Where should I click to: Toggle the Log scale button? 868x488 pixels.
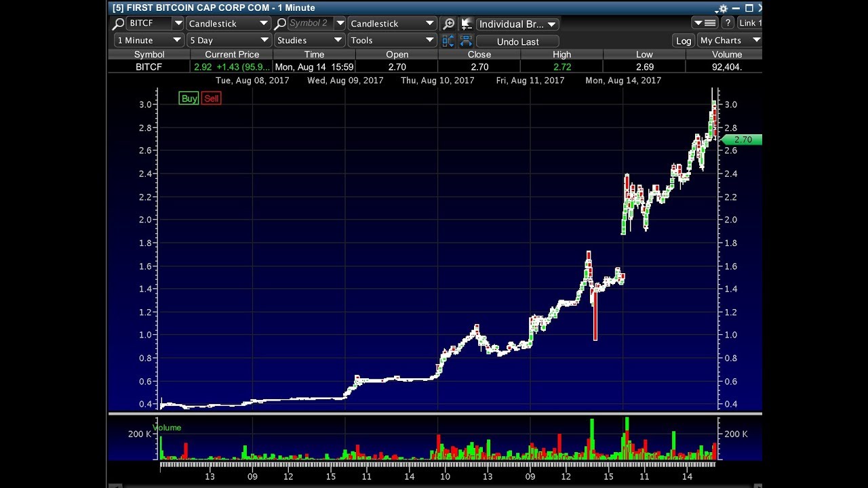click(x=684, y=41)
